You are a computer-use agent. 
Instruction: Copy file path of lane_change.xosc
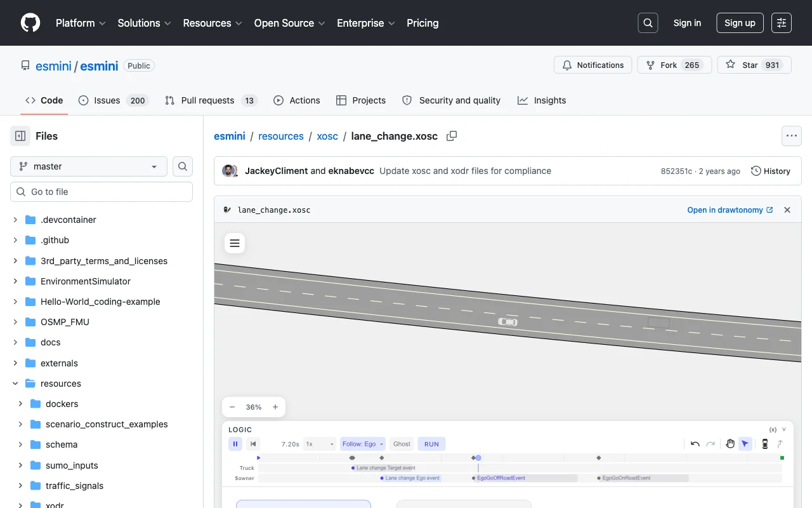(452, 136)
